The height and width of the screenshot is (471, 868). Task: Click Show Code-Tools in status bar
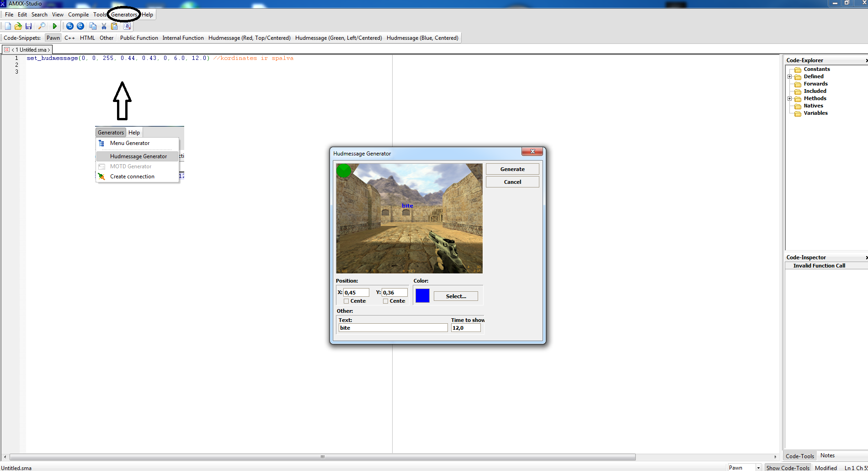[788, 468]
